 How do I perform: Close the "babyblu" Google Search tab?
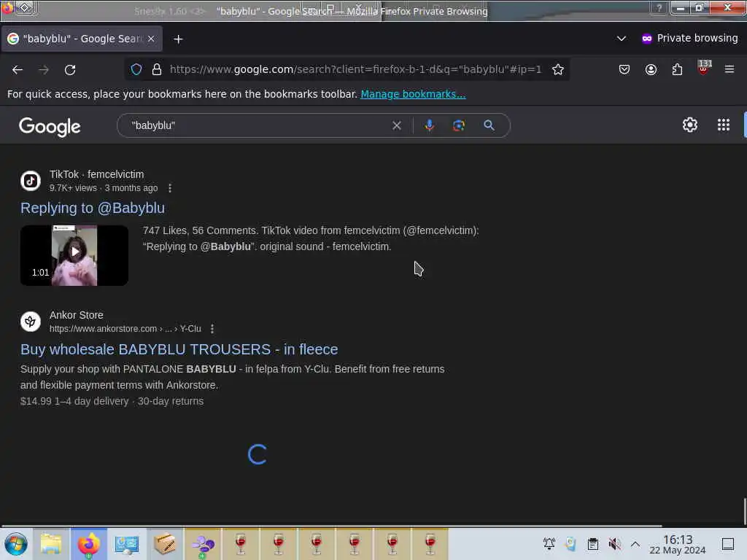(x=151, y=39)
